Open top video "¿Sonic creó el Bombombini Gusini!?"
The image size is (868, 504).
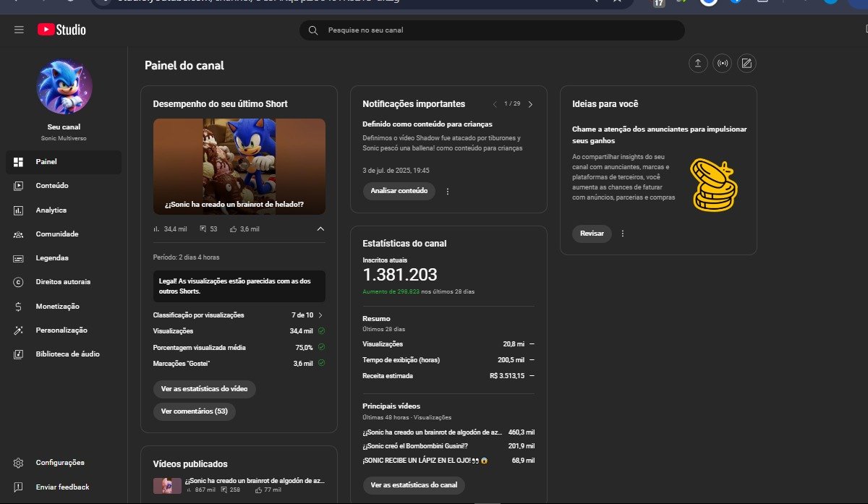coord(415,446)
